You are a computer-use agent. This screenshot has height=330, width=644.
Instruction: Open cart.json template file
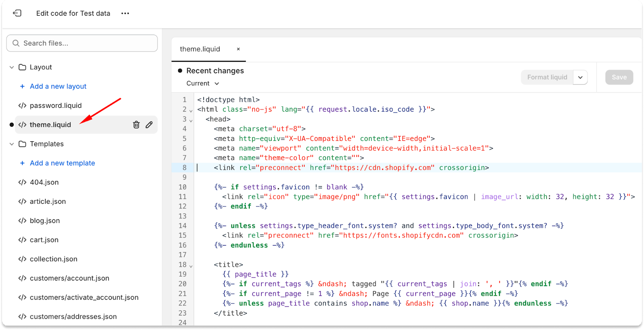tap(44, 240)
